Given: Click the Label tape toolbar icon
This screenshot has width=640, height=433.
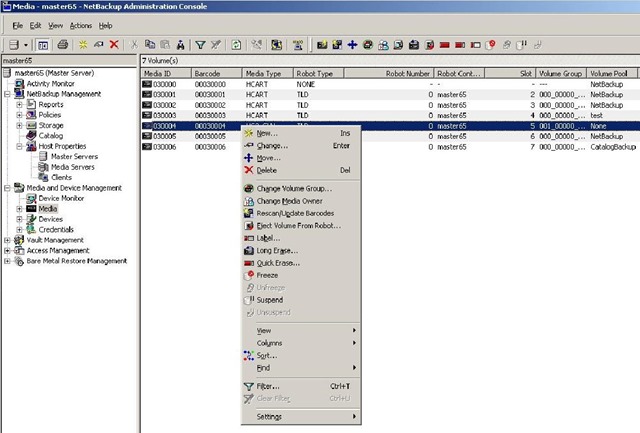Looking at the screenshot, I should pos(476,44).
